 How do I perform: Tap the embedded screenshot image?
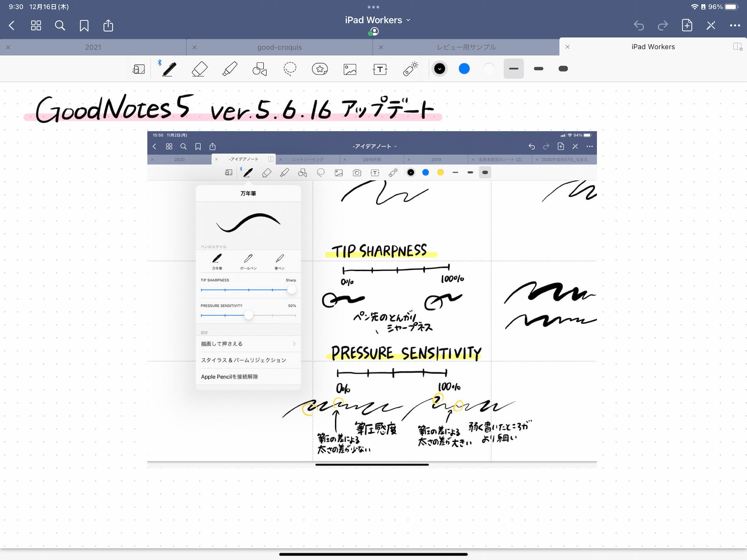(x=372, y=299)
